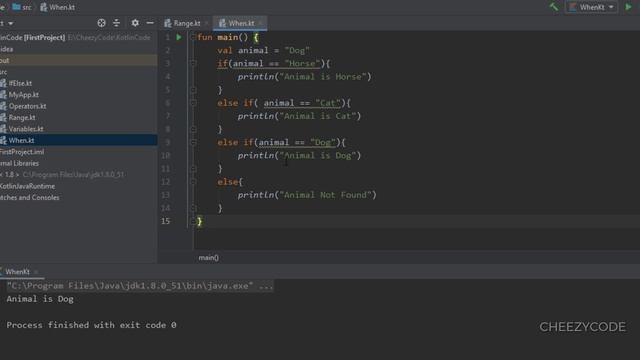Open project panel settings gear
This screenshot has width=640, height=360.
pyautogui.click(x=135, y=23)
